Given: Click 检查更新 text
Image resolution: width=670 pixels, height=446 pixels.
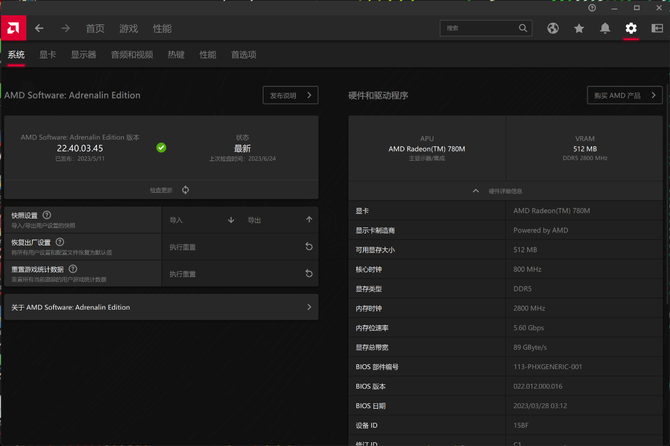Looking at the screenshot, I should 161,190.
